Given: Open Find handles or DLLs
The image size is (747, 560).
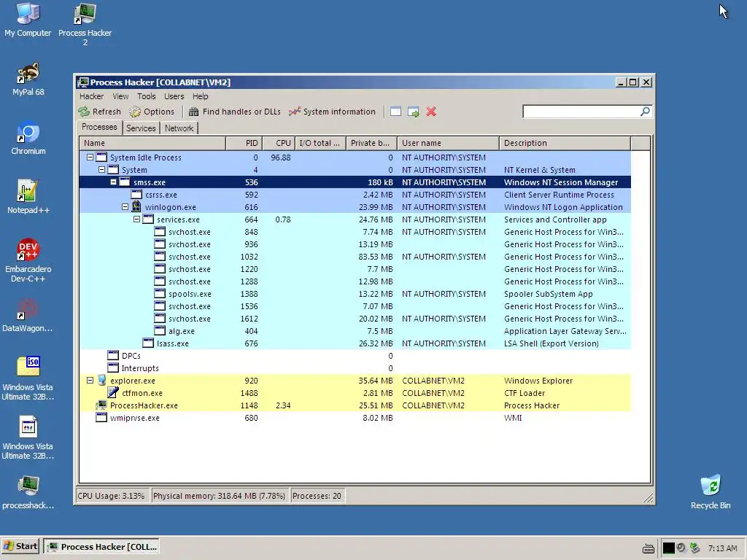Looking at the screenshot, I should pyautogui.click(x=234, y=112).
